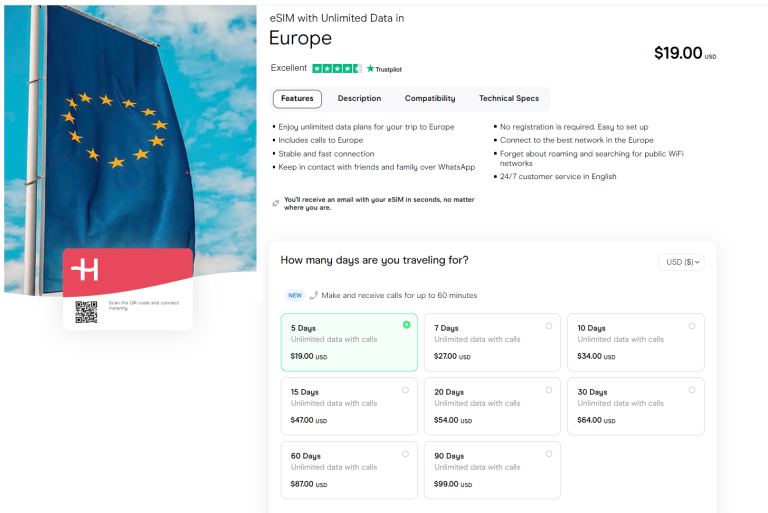768x513 pixels.
Task: Click 'How many days are you traveling for?'
Action: 374,260
